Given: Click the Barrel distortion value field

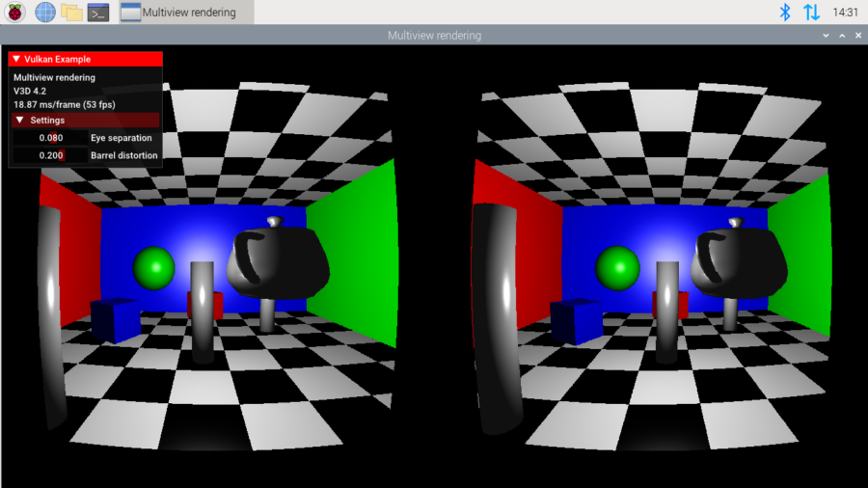Looking at the screenshot, I should 50,155.
